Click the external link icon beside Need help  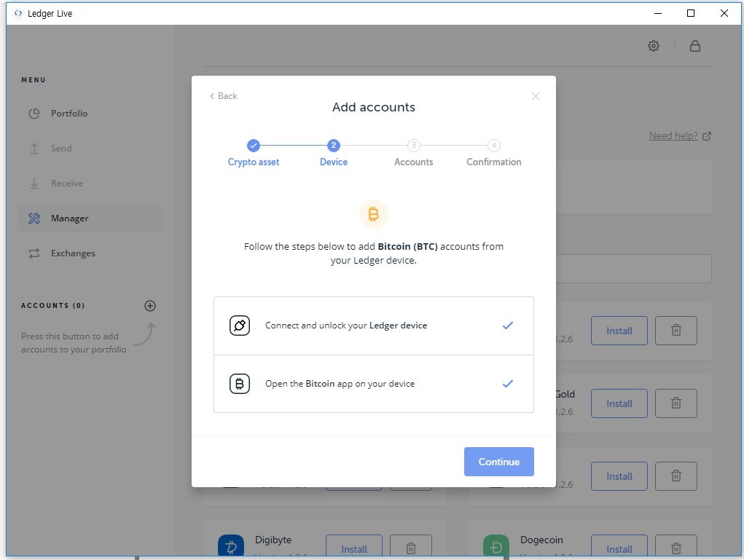point(707,136)
